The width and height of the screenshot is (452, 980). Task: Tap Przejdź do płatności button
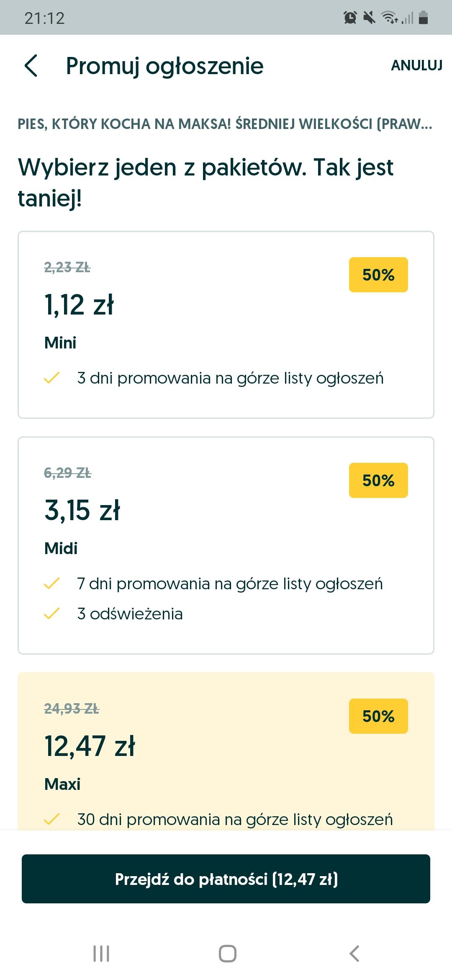click(226, 879)
